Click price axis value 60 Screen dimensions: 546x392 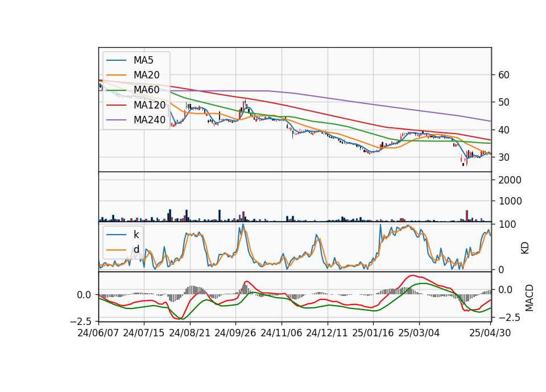[503, 75]
